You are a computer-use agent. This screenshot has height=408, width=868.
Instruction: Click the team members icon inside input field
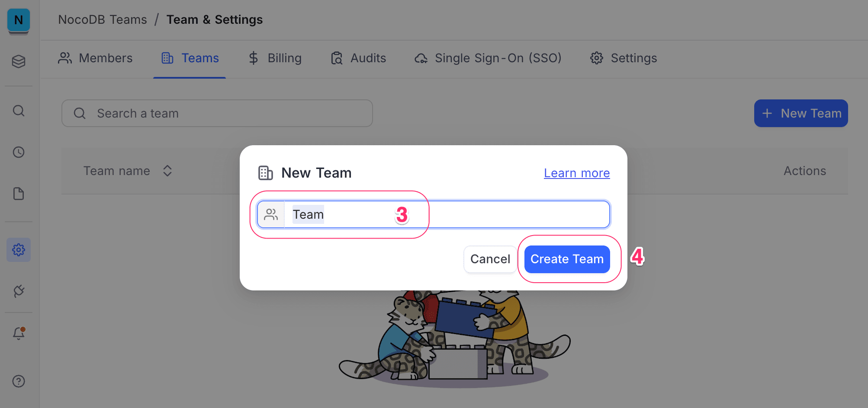point(271,214)
